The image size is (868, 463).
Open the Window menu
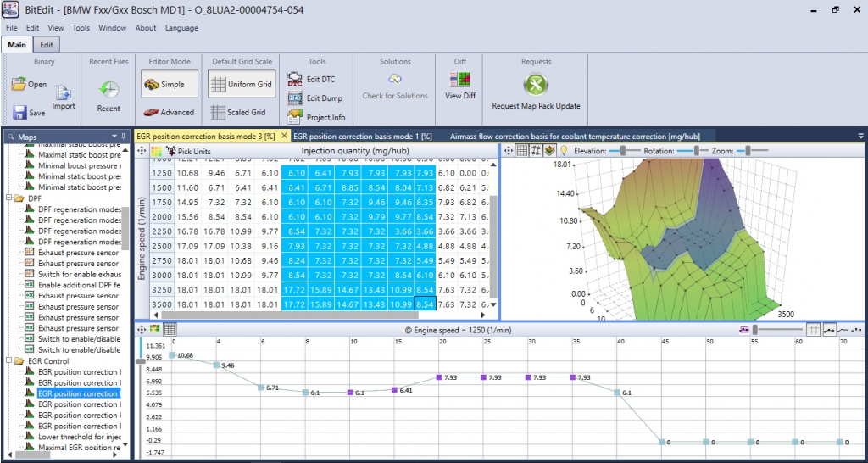pyautogui.click(x=113, y=28)
